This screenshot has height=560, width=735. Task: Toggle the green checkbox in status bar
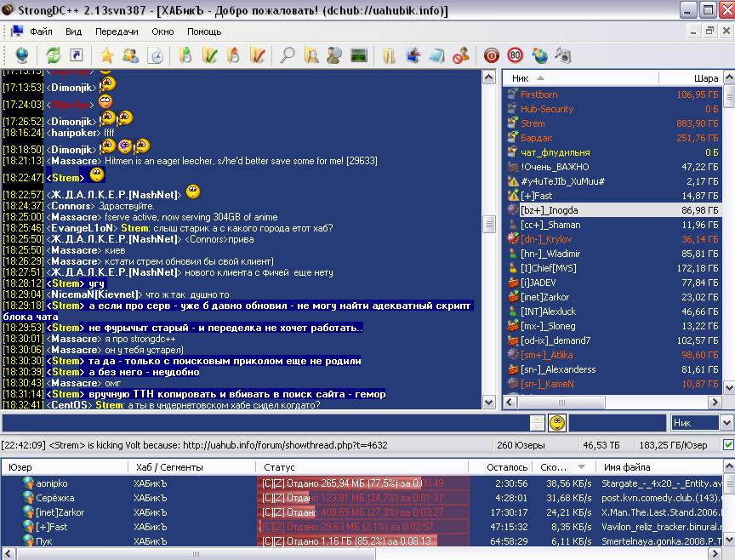click(x=727, y=445)
